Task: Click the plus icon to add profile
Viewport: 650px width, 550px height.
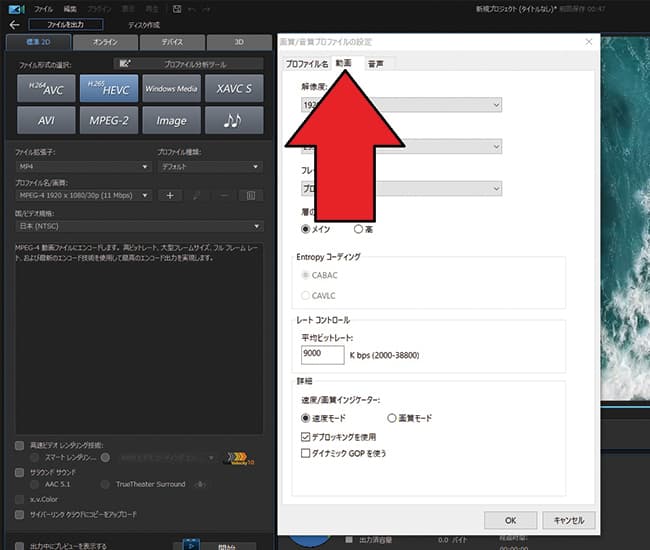Action: [x=170, y=195]
